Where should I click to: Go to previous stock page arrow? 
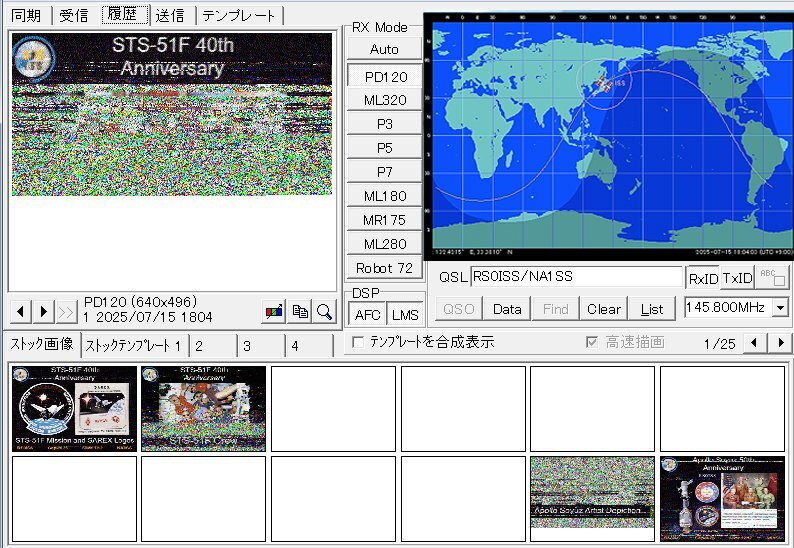tap(755, 343)
